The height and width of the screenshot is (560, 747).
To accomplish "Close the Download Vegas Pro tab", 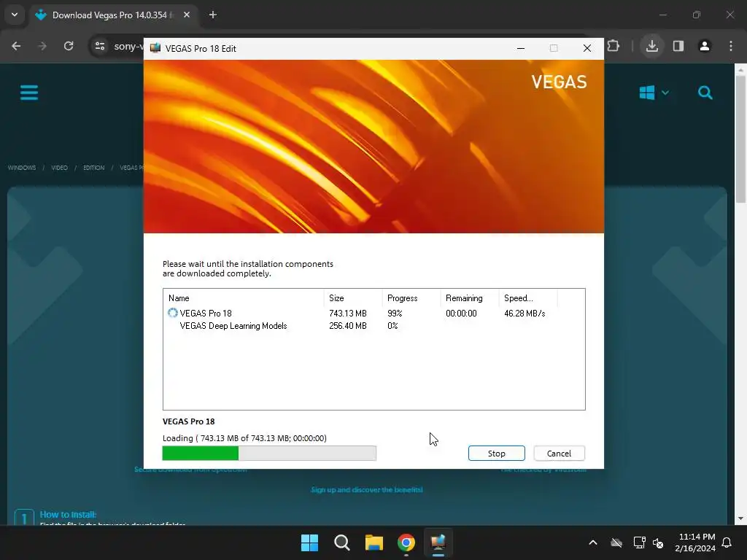I will coord(187,15).
